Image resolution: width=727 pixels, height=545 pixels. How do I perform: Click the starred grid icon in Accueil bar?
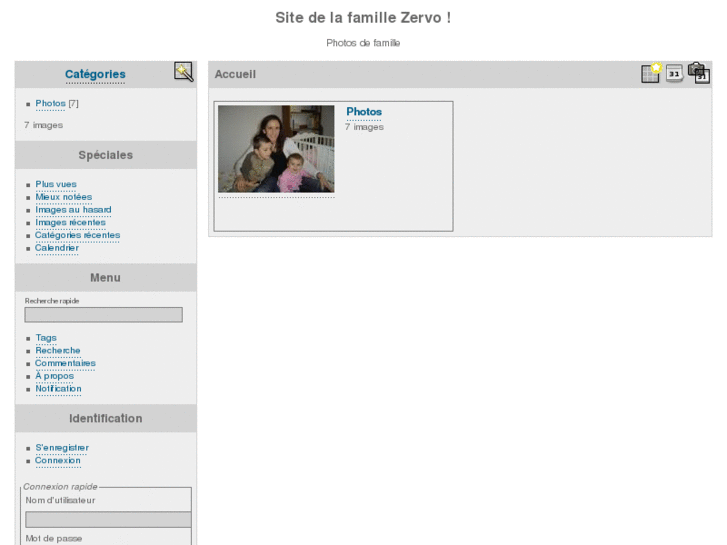click(651, 73)
